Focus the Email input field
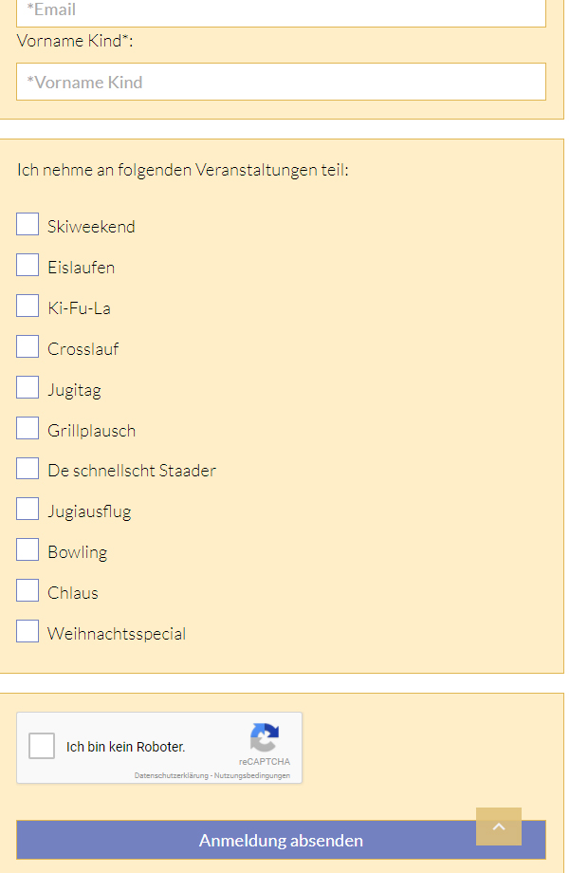588x873 pixels. point(281,11)
